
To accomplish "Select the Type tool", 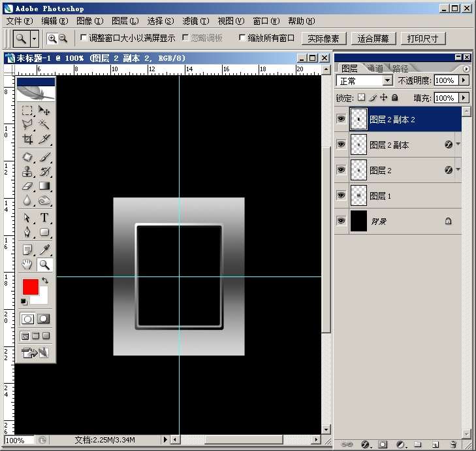I will pos(44,218).
